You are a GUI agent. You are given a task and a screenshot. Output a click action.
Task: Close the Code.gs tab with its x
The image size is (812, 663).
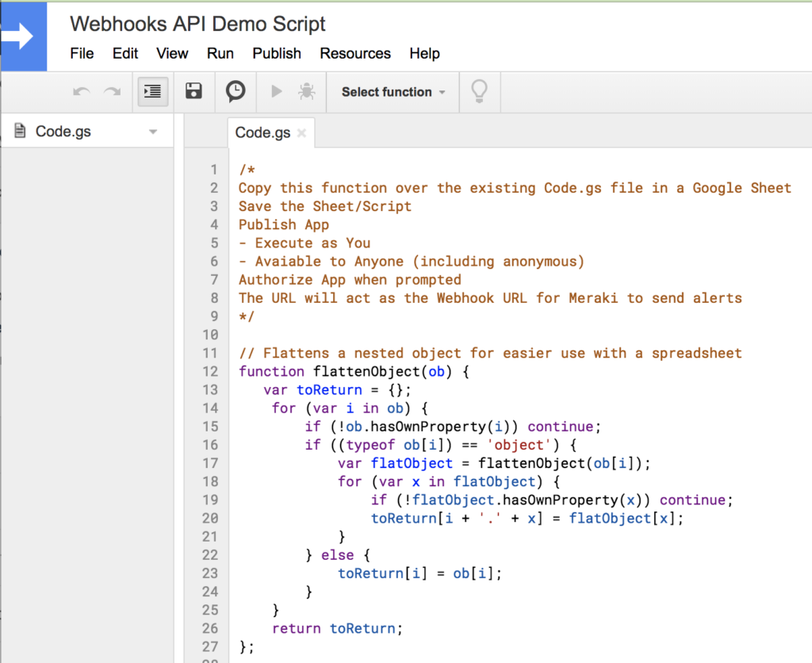click(301, 135)
